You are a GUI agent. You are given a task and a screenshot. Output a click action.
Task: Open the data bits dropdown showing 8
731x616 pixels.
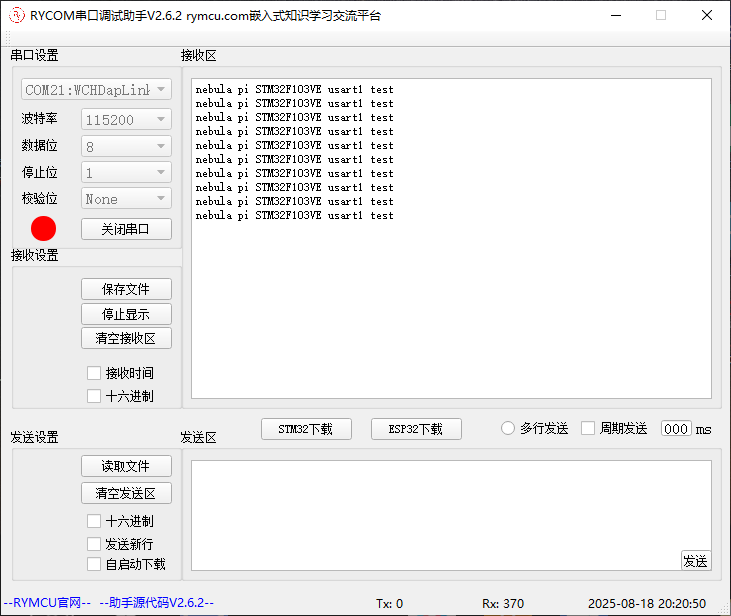pos(126,146)
